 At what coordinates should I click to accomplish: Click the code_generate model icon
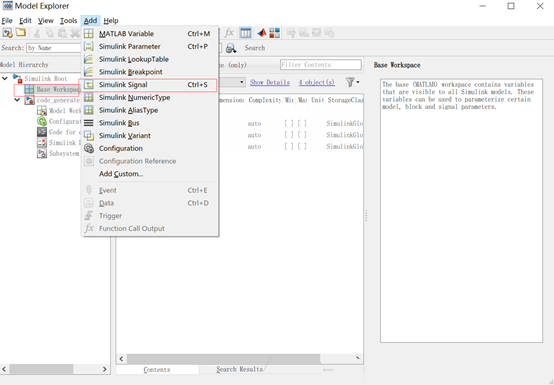click(29, 100)
